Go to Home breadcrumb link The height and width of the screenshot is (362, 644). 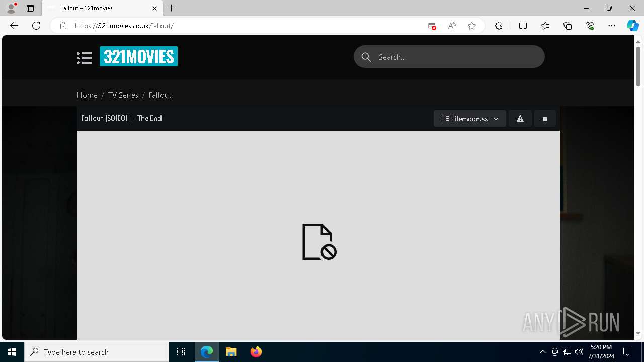point(87,95)
